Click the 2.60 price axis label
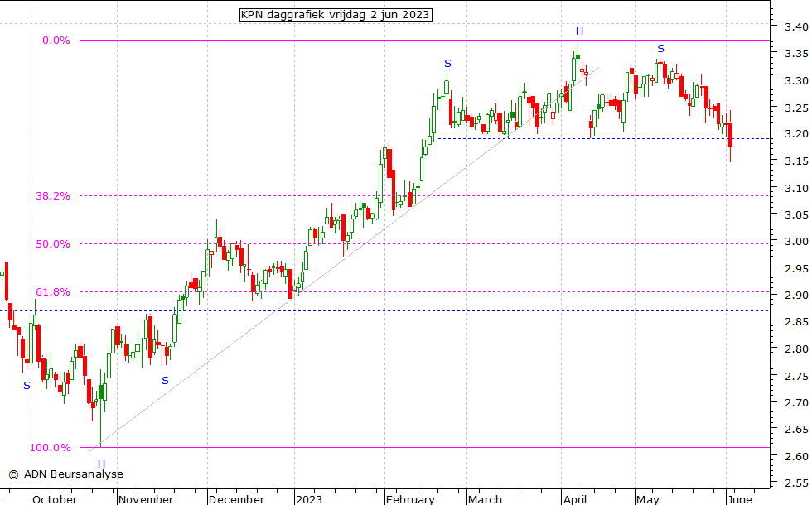The image size is (812, 505). [796, 456]
